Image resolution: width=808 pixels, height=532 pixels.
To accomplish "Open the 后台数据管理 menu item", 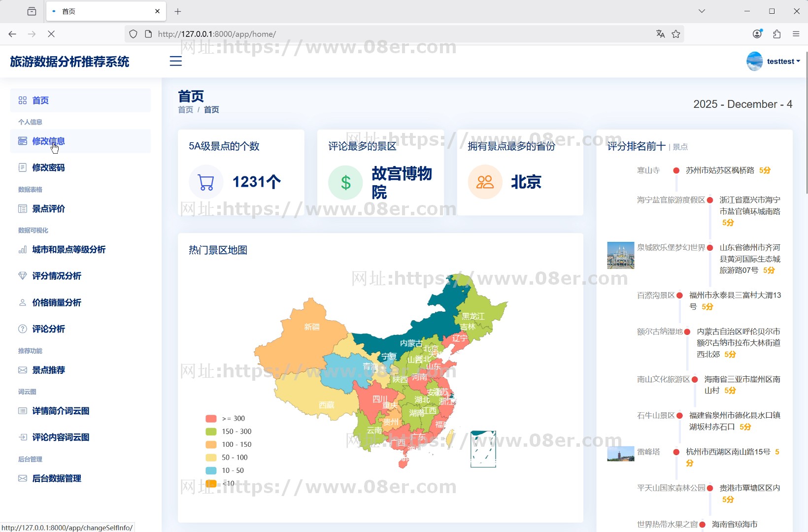I will 56,478.
